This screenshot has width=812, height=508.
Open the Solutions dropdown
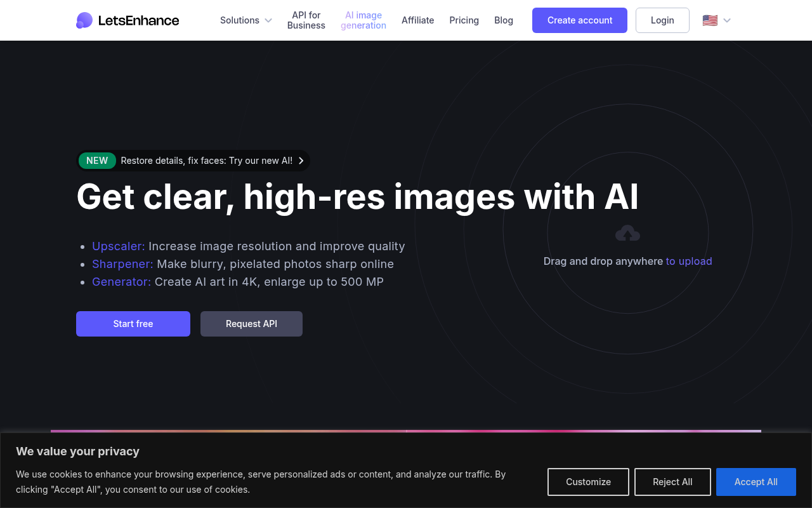tap(240, 20)
